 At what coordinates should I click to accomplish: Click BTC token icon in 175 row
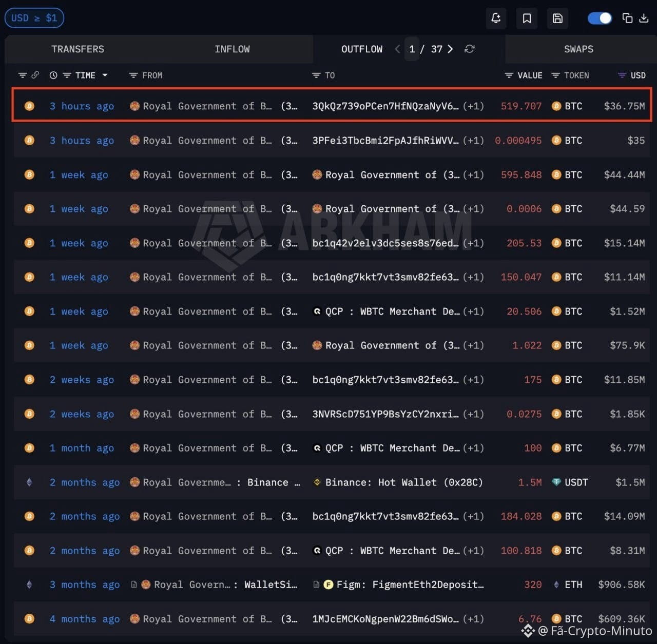(556, 380)
